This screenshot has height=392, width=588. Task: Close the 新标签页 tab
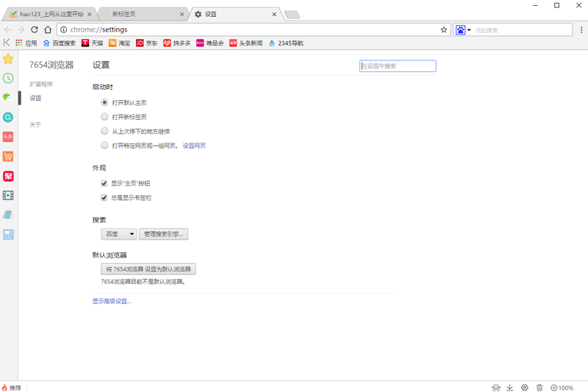[182, 14]
